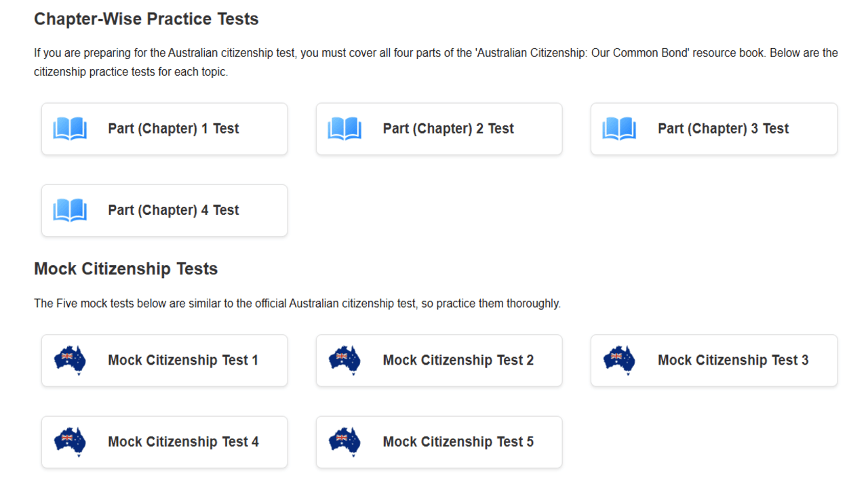Click the Australia map icon for Mock Test 2
The image size is (868, 488).
[344, 360]
